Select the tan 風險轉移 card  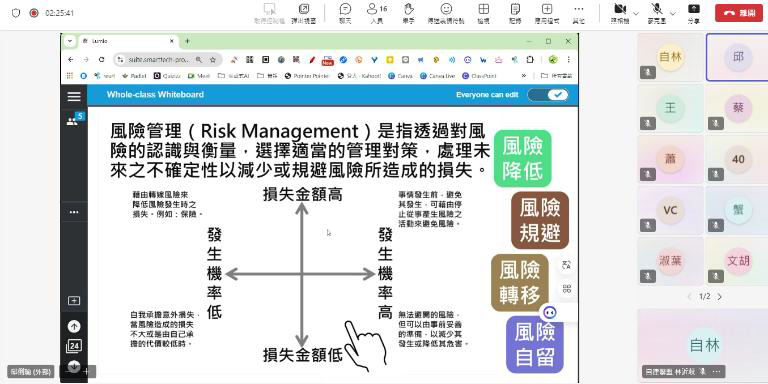520,283
